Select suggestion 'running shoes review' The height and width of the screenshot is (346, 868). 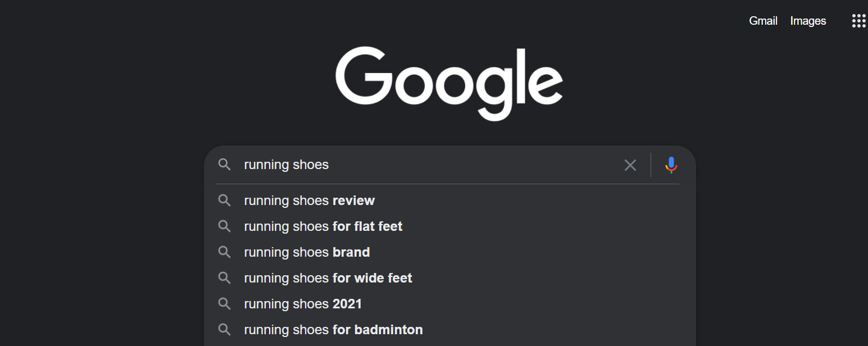(x=309, y=201)
